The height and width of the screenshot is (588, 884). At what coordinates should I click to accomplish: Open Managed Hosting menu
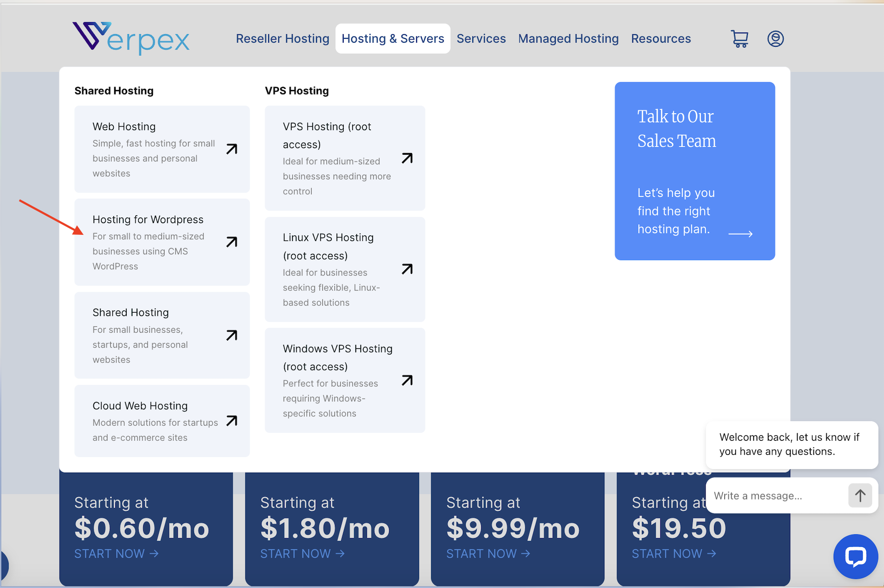(x=568, y=39)
